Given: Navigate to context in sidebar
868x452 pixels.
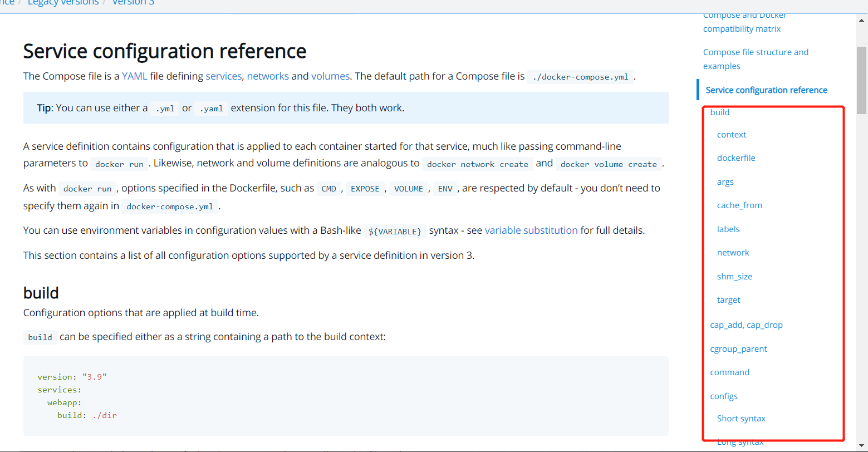Looking at the screenshot, I should (x=731, y=135).
